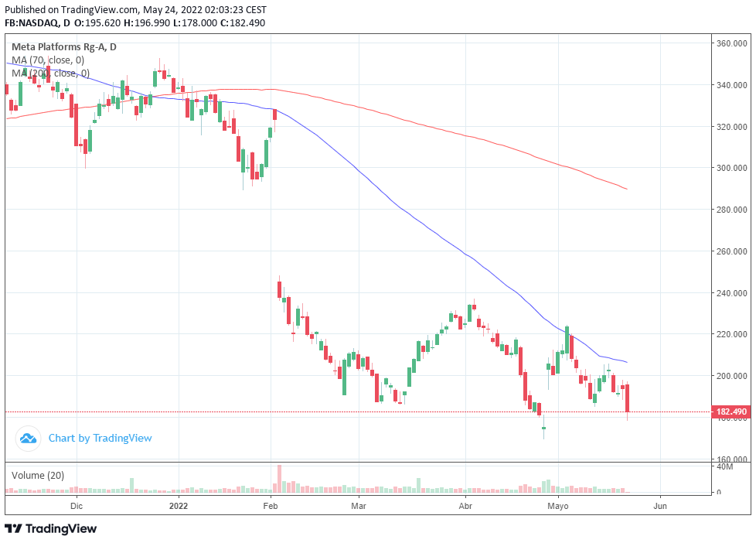Click the Dic month label on time axis
Image resolution: width=756 pixels, height=543 pixels.
[x=77, y=506]
